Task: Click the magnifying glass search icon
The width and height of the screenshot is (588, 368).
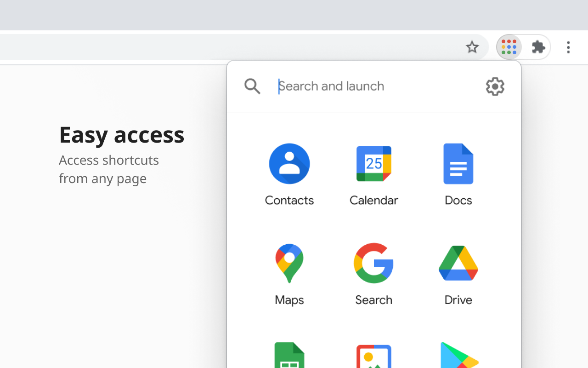Action: [x=252, y=86]
